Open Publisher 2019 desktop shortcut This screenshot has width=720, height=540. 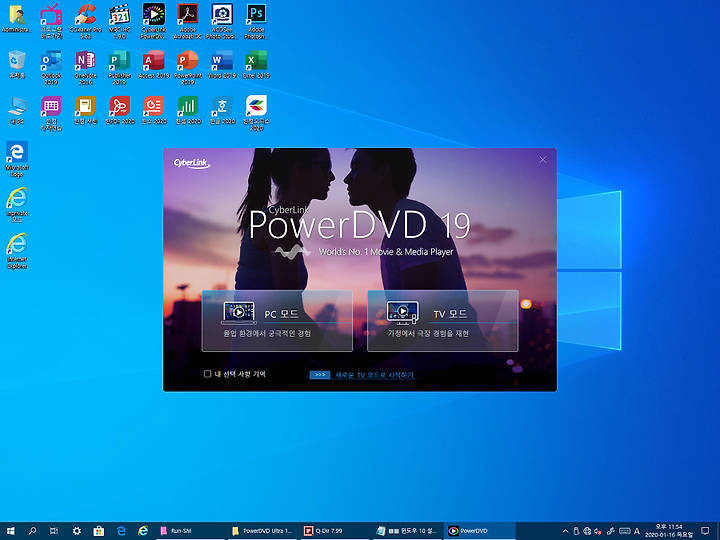[119, 67]
